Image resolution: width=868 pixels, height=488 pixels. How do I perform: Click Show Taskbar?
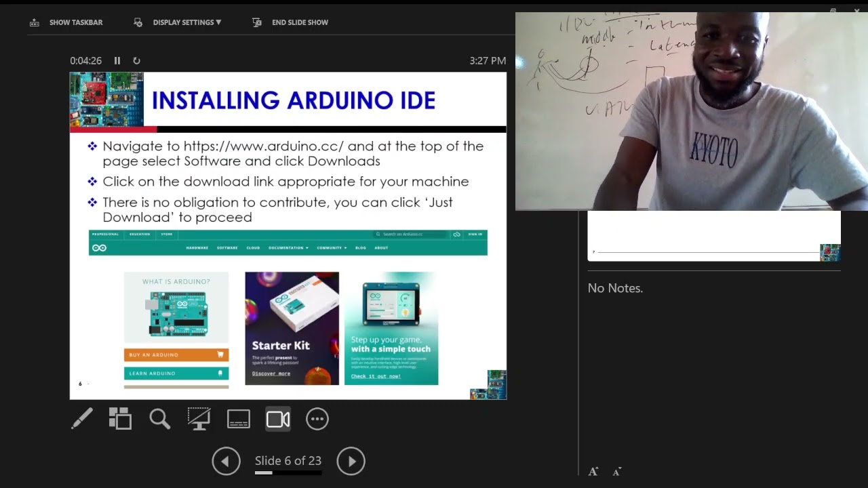click(x=66, y=22)
